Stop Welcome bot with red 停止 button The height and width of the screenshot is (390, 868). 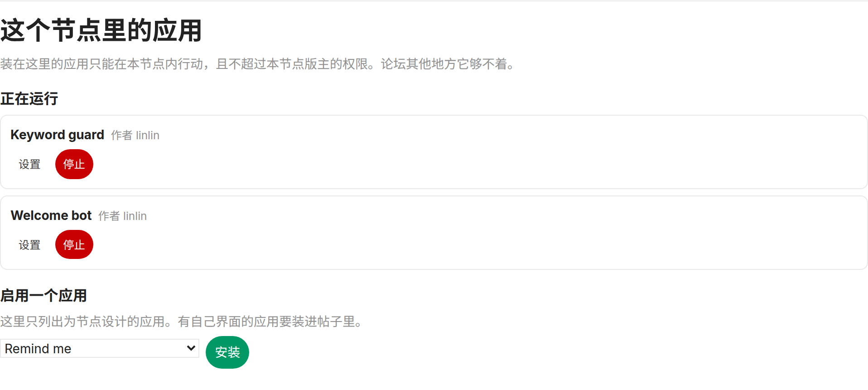click(74, 245)
